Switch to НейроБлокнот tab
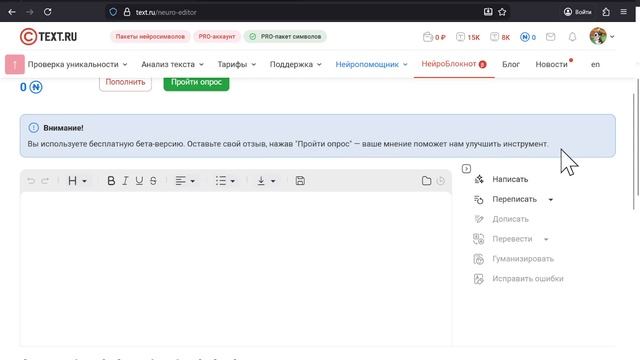640x360 pixels. (453, 64)
